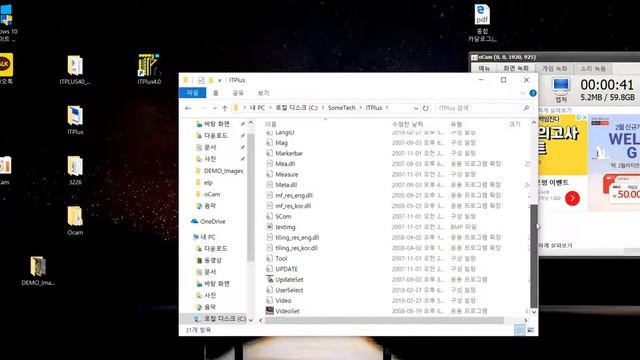Click the red arrow button in oCam ad
Viewport: 640px width, 360px height.
point(572,198)
